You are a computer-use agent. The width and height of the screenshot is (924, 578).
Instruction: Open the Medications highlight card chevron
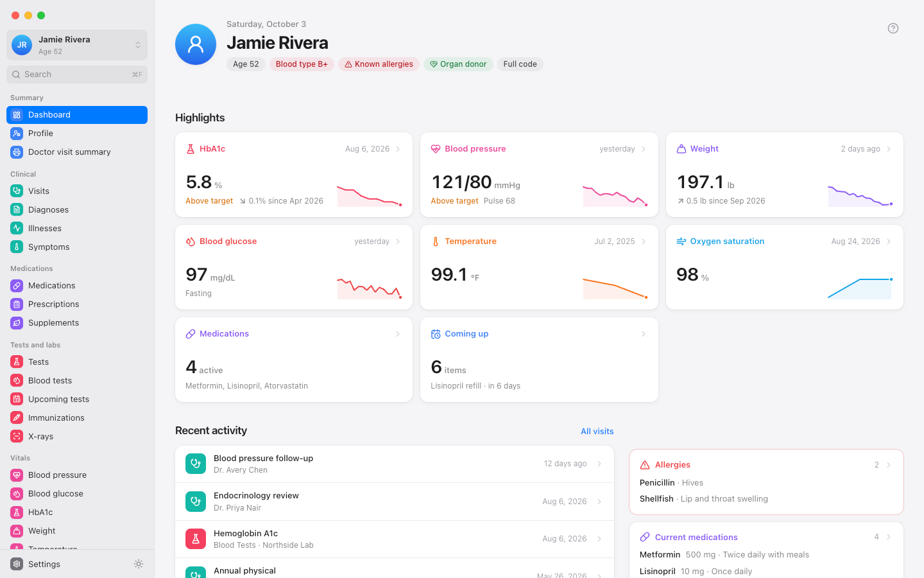click(398, 334)
